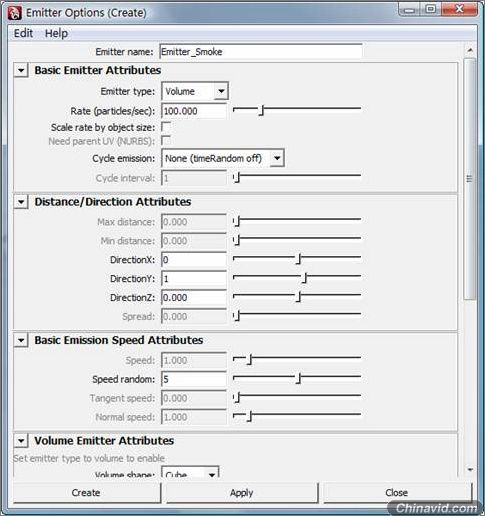485x516 pixels.
Task: Click the DirectionX slider handle
Action: 299,259
